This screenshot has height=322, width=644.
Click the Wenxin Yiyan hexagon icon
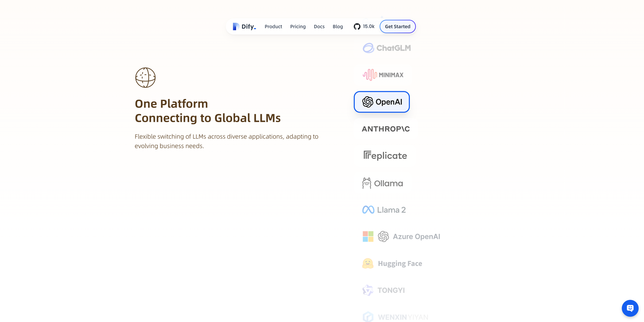pos(368,317)
